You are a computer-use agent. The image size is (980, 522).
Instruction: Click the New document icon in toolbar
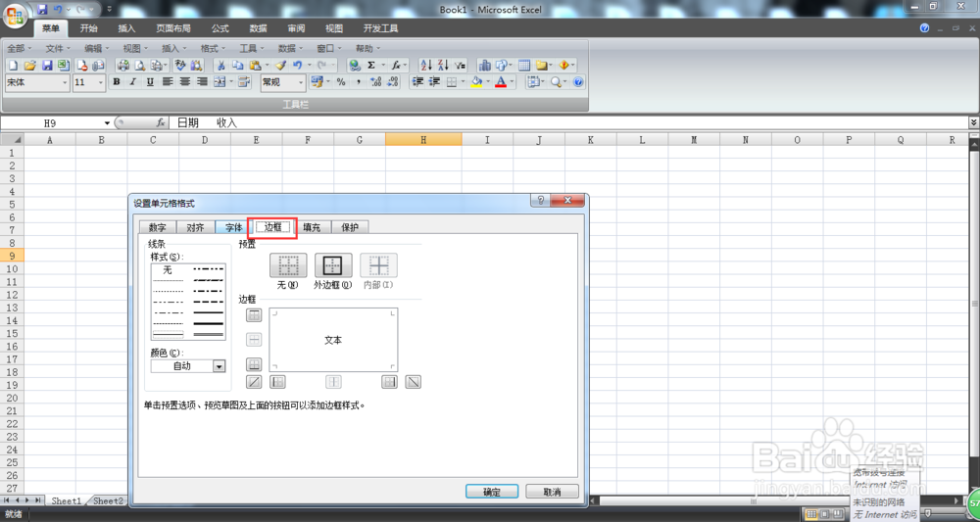[13, 66]
